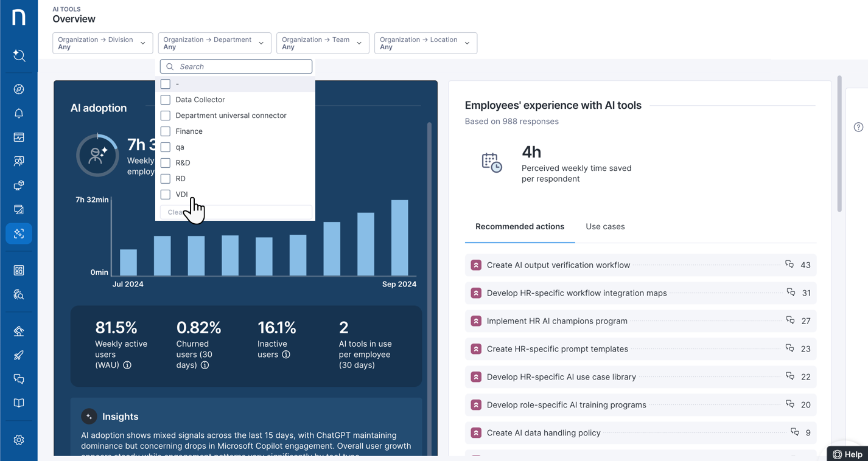
Task: Click the Help button
Action: pos(847,454)
